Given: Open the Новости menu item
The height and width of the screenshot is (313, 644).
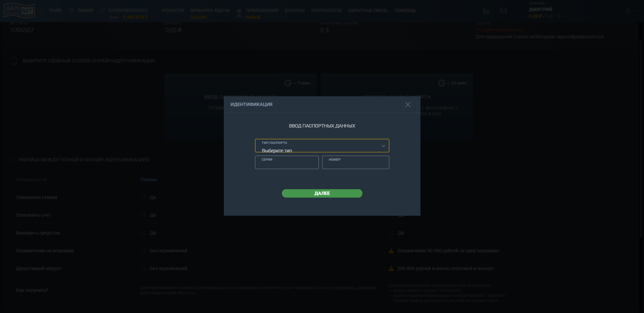Looking at the screenshot, I should pos(172,10).
